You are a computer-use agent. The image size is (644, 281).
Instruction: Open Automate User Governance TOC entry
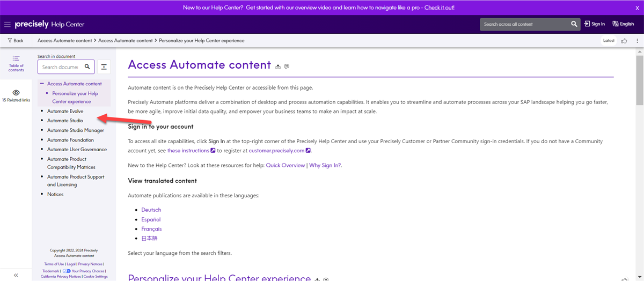point(77,150)
